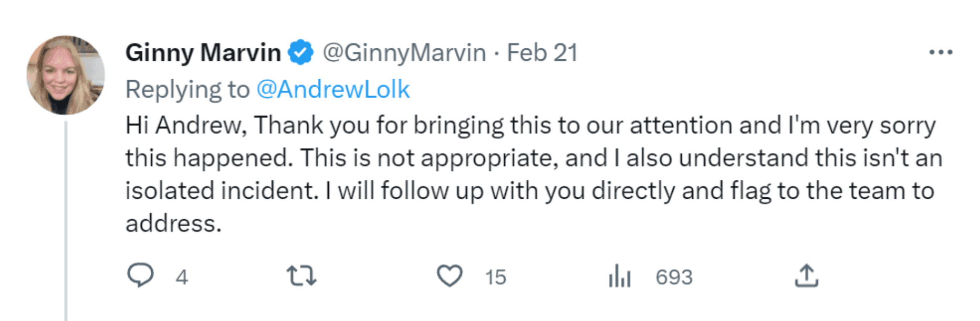980x321 pixels.
Task: Open the view analytics bar chart icon
Action: click(x=620, y=276)
